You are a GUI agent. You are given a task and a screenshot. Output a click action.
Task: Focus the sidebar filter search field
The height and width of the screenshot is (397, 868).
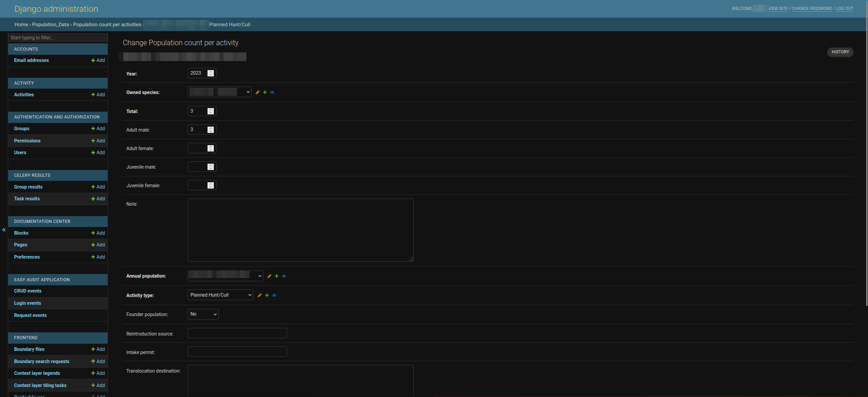click(x=58, y=38)
